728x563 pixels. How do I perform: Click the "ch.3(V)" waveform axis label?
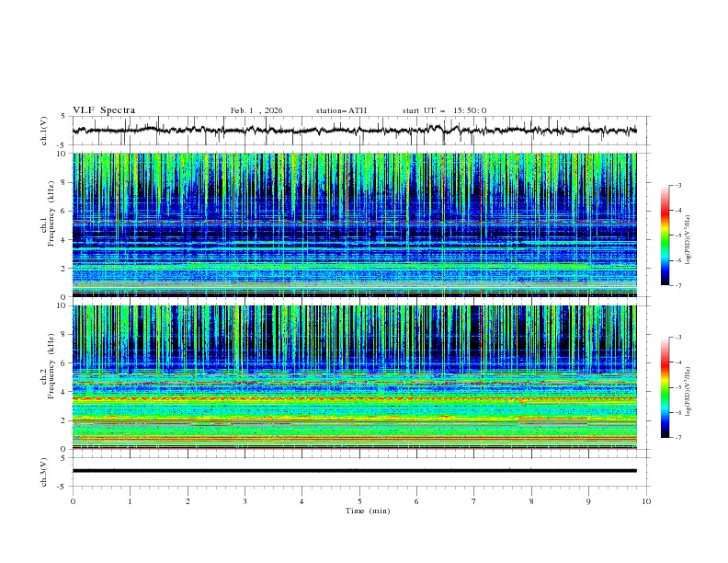coord(44,472)
